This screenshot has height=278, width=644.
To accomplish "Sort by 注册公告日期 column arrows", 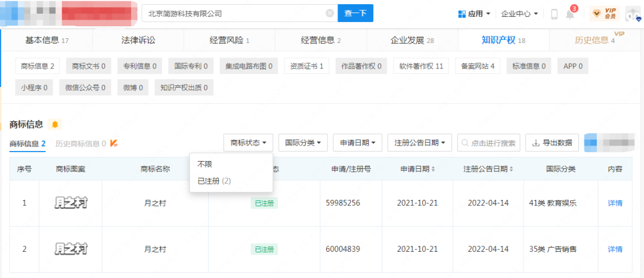I will 513,169.
